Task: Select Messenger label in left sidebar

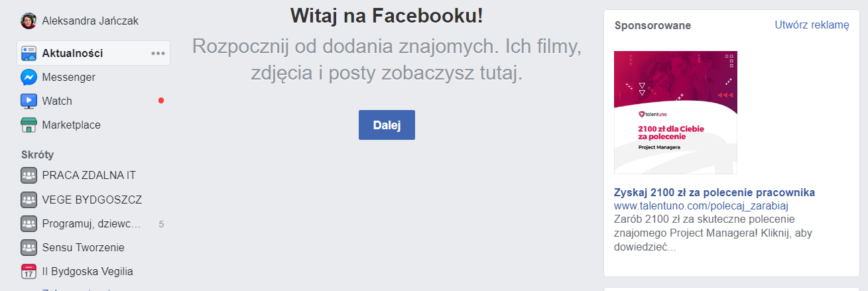Action: click(68, 78)
